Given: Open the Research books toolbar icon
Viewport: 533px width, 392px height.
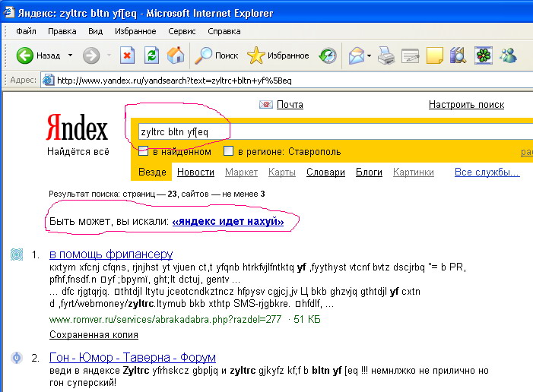Looking at the screenshot, I should pyautogui.click(x=458, y=55).
